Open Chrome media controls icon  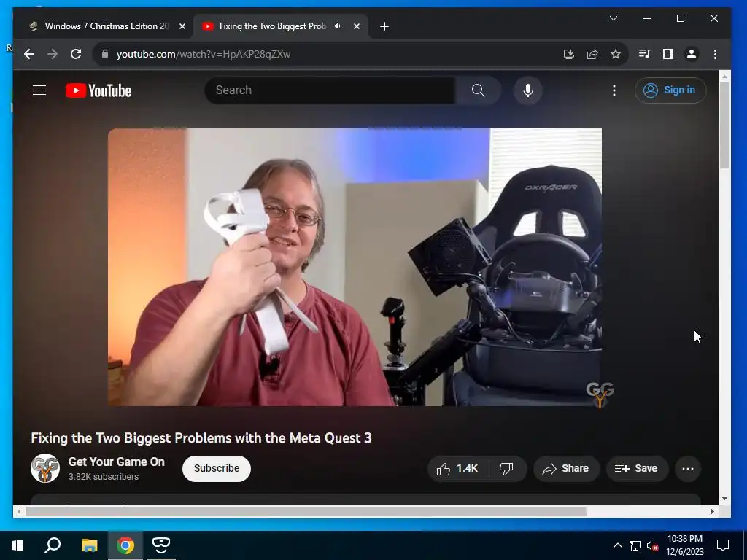pos(645,54)
